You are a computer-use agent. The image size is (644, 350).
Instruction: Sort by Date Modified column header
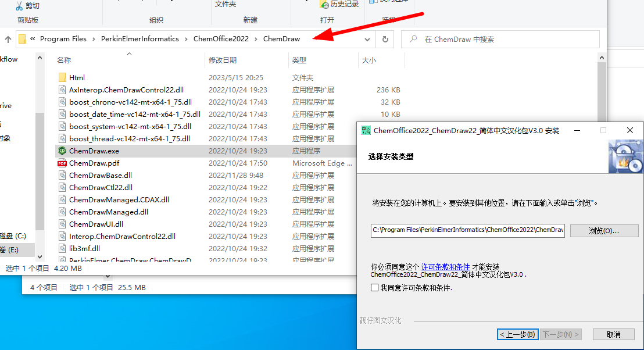(223, 60)
